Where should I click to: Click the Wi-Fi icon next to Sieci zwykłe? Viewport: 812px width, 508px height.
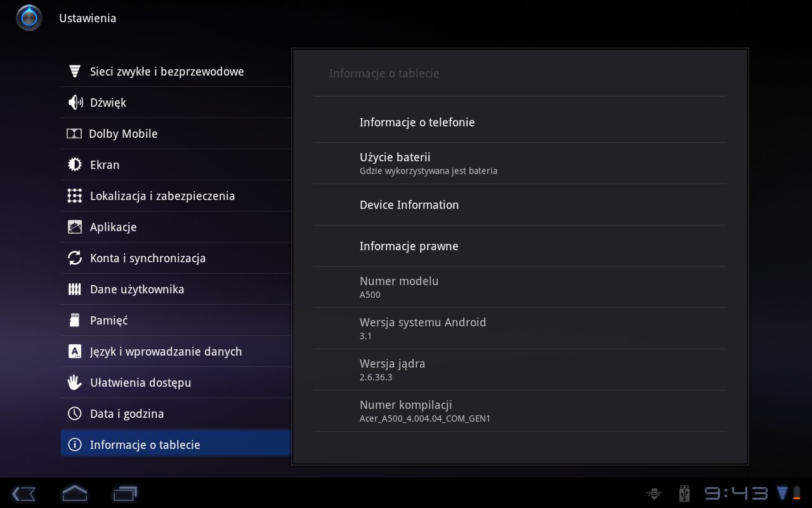point(75,71)
